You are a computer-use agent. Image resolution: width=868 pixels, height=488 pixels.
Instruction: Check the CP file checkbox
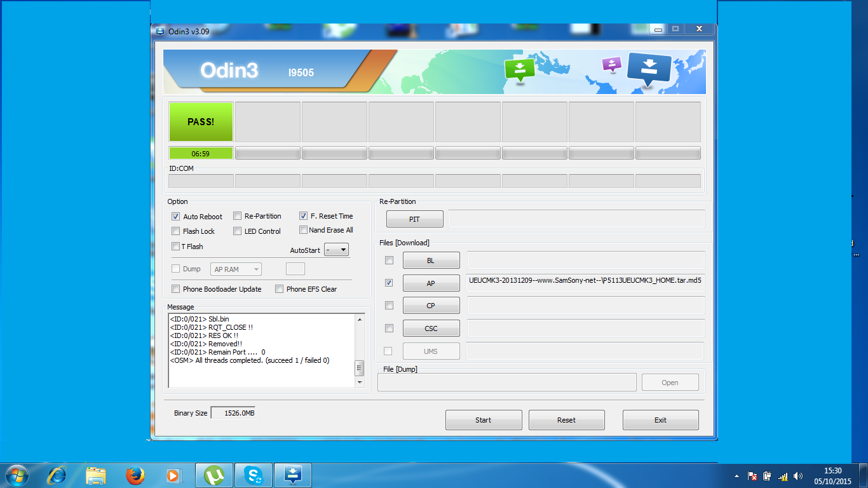click(389, 306)
